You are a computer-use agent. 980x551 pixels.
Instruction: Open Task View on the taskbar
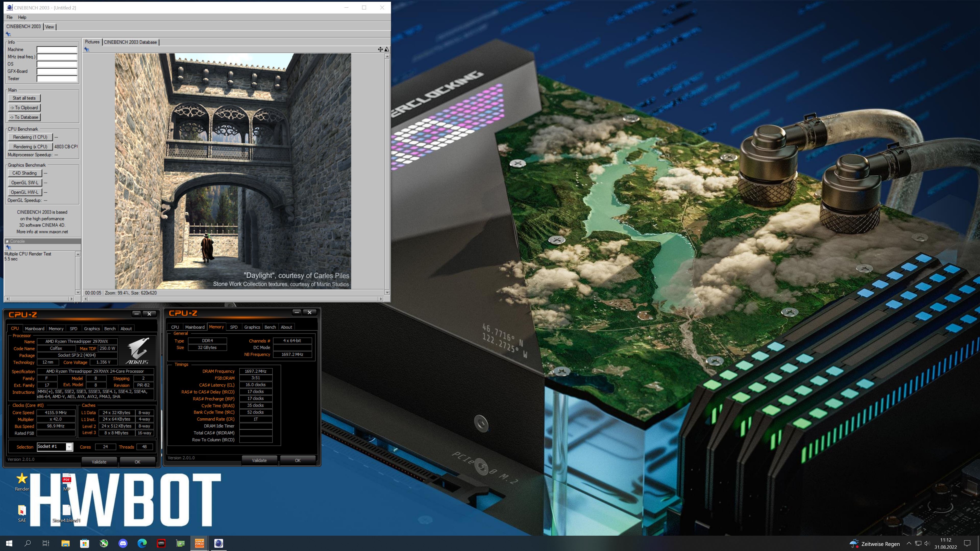(x=46, y=543)
